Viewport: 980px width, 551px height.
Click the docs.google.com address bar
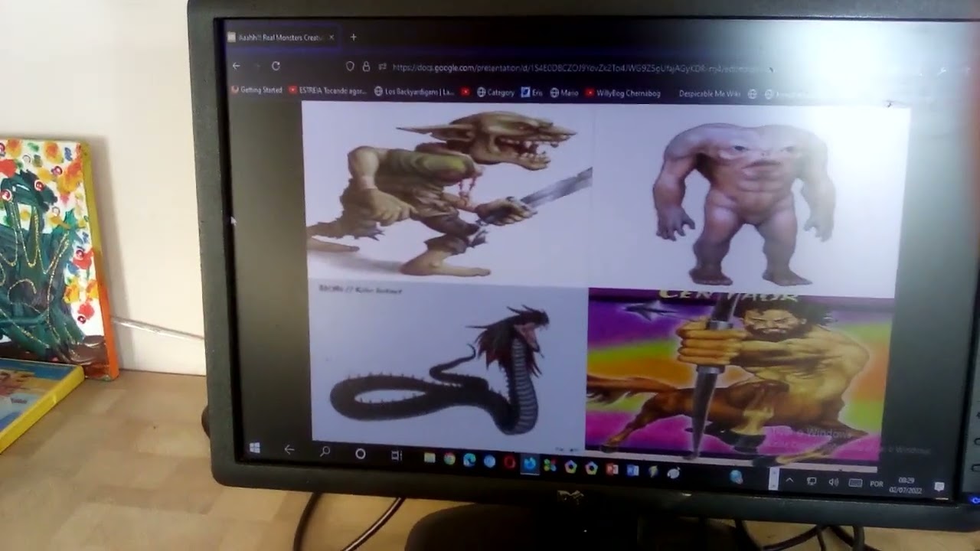click(x=582, y=67)
